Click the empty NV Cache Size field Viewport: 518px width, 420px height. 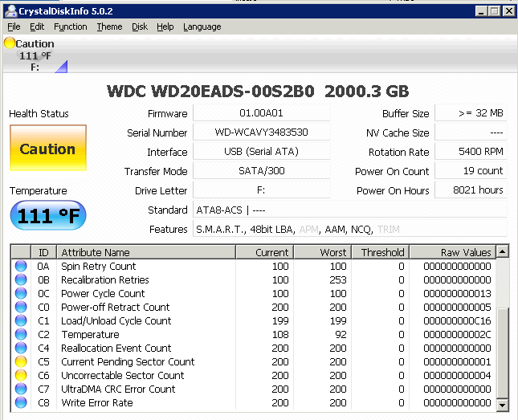pyautogui.click(x=471, y=133)
